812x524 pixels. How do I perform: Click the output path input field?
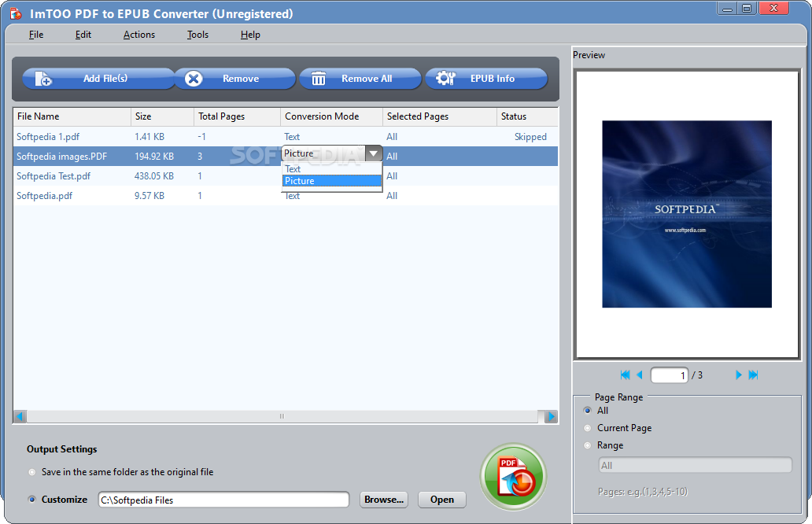coord(223,500)
